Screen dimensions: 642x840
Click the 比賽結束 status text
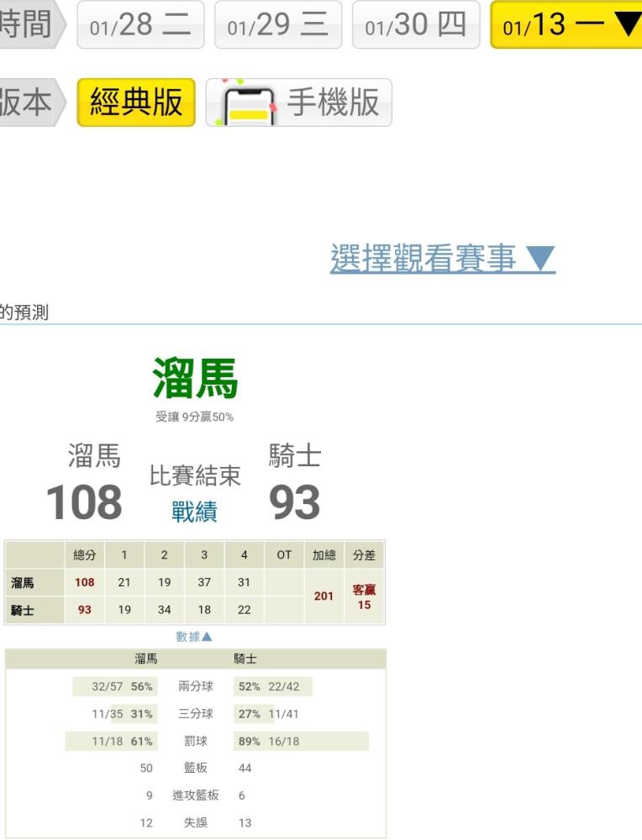point(195,475)
